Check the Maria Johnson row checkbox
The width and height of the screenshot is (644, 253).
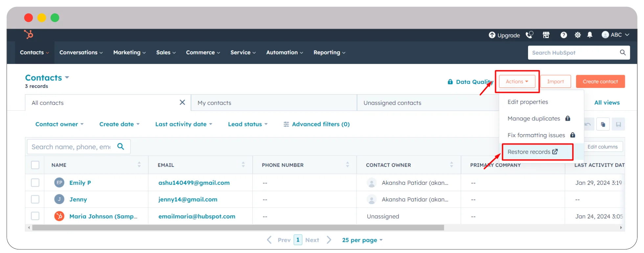[35, 216]
